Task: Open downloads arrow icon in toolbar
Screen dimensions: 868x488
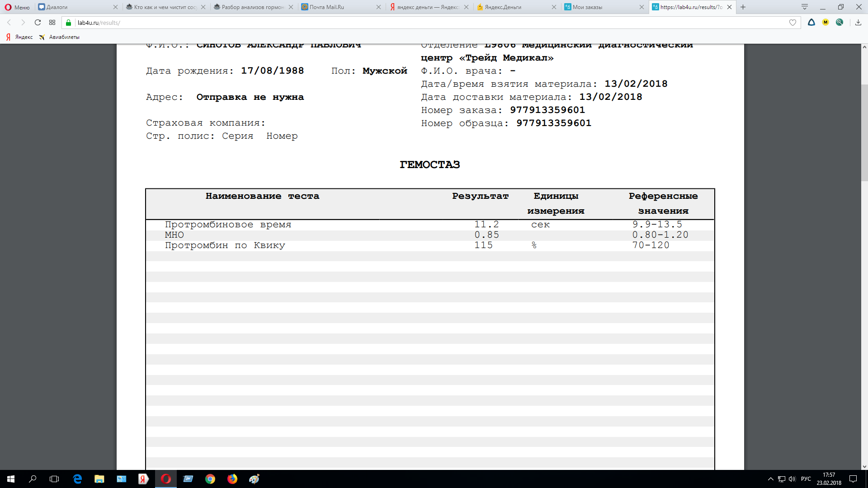Action: [858, 23]
